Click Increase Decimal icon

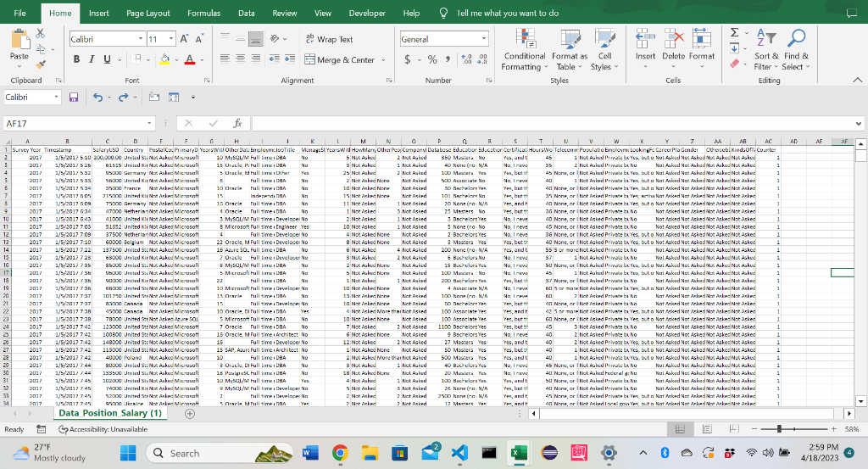pos(466,59)
